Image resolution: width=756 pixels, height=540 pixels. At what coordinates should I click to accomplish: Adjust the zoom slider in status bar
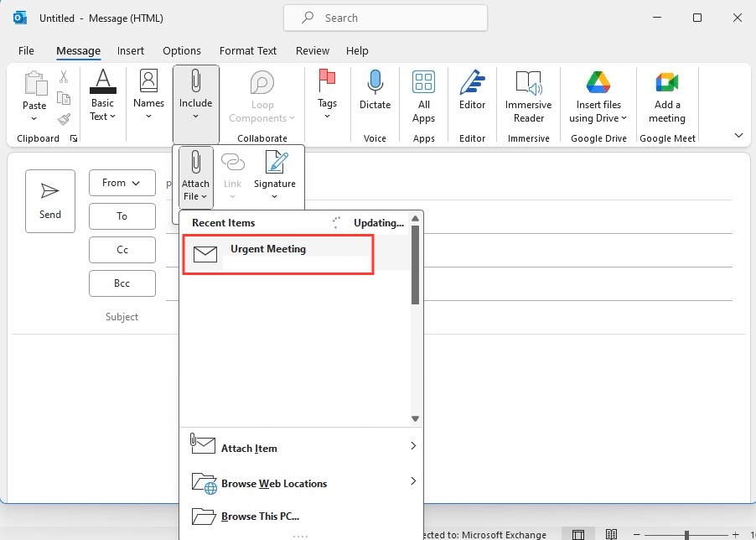click(686, 535)
